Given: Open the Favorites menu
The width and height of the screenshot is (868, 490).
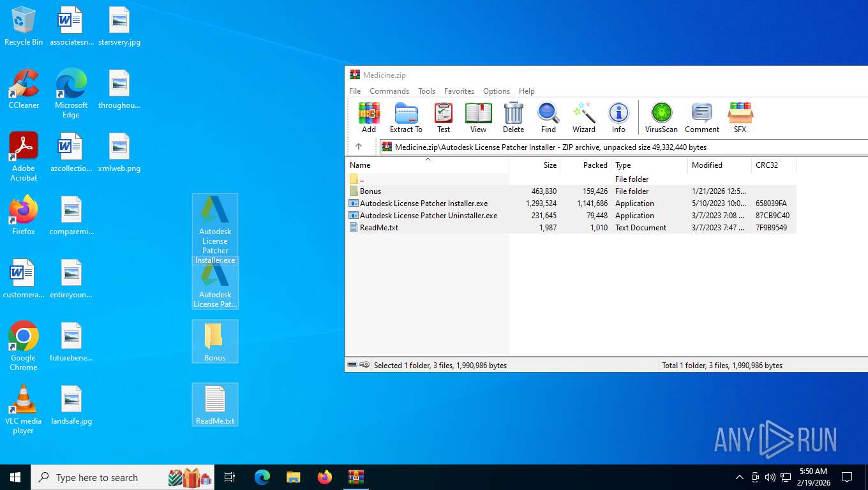Looking at the screenshot, I should 459,91.
